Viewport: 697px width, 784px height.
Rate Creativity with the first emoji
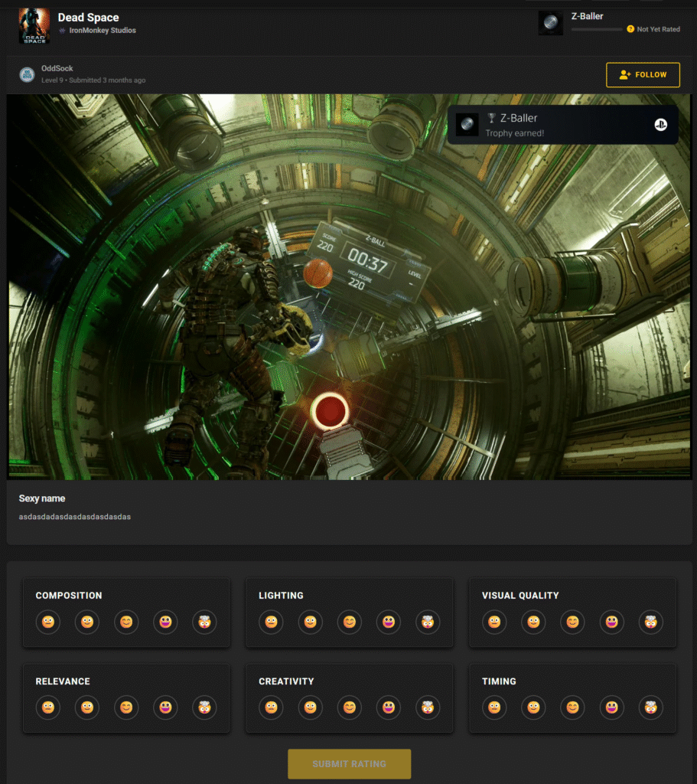pos(272,707)
